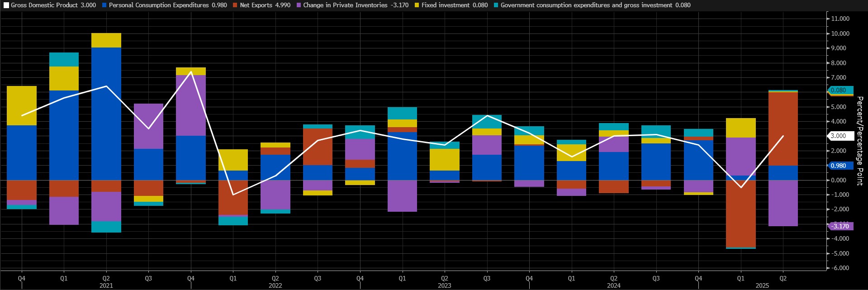The height and width of the screenshot is (290, 868).
Task: Select the purple inventories bar for Q4 2021
Action: click(191, 105)
